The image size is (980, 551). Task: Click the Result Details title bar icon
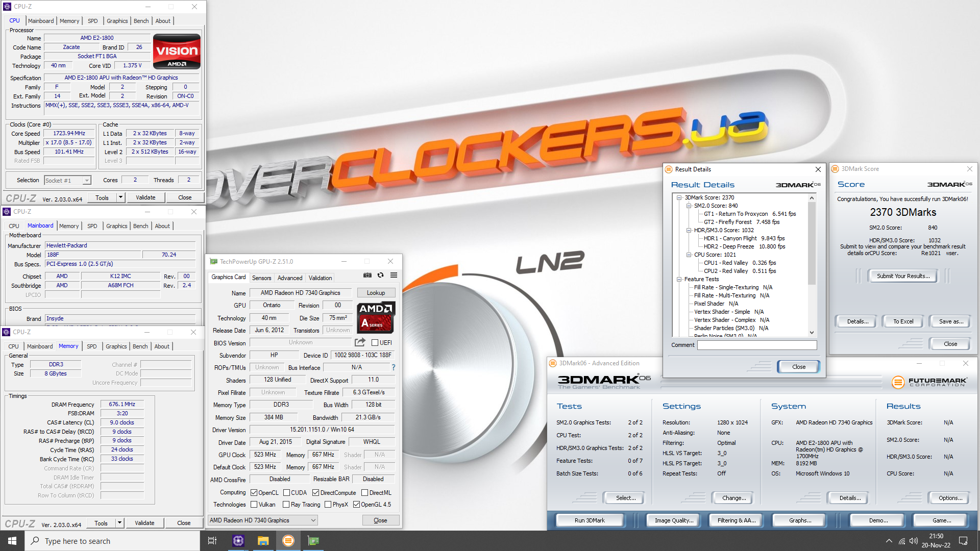point(669,169)
